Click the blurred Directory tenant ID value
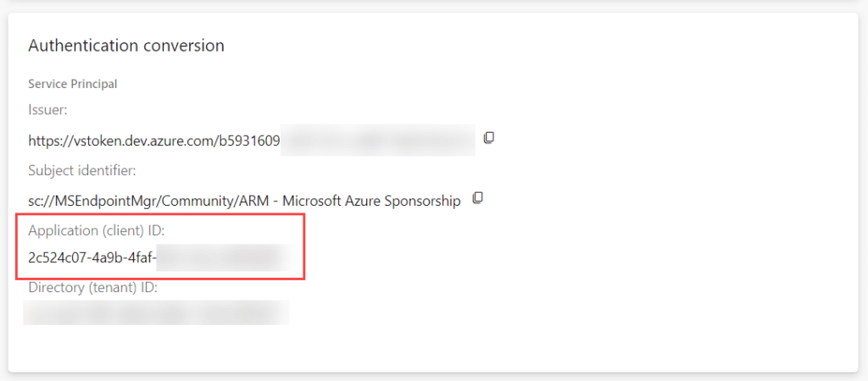Image resolution: width=868 pixels, height=381 pixels. tap(156, 313)
